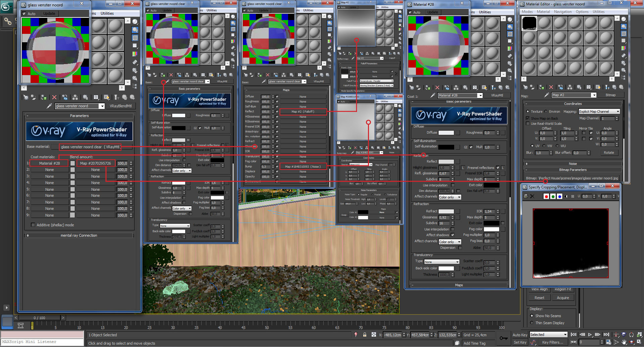Go to Parent in Map #2 editor
The width and height of the screenshot is (644, 347).
click(614, 87)
